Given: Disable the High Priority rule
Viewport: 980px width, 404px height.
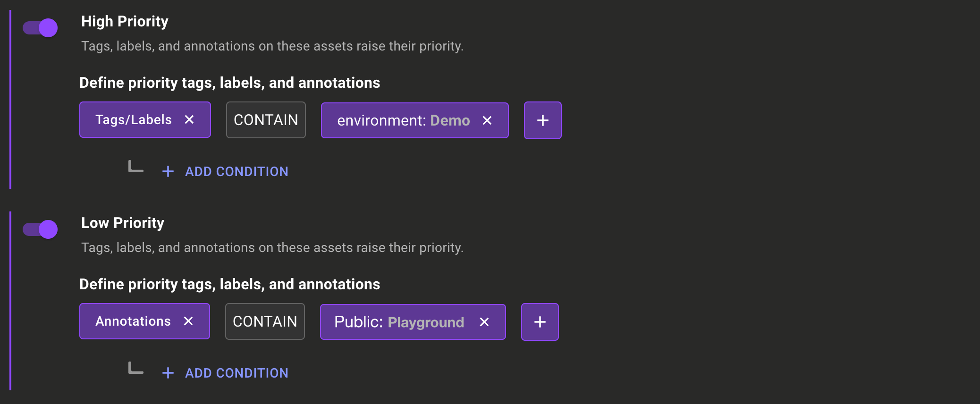Looking at the screenshot, I should 40,27.
